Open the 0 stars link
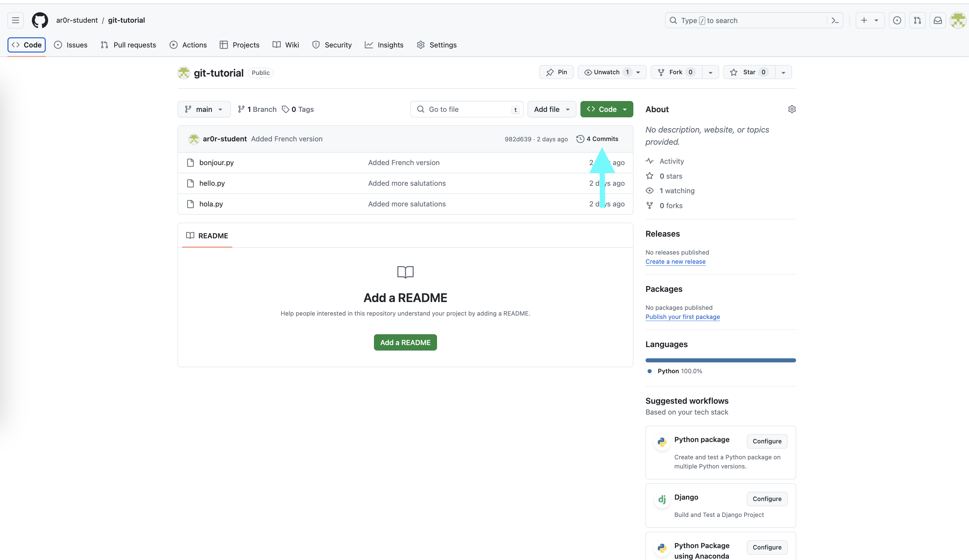The height and width of the screenshot is (560, 969). (671, 176)
